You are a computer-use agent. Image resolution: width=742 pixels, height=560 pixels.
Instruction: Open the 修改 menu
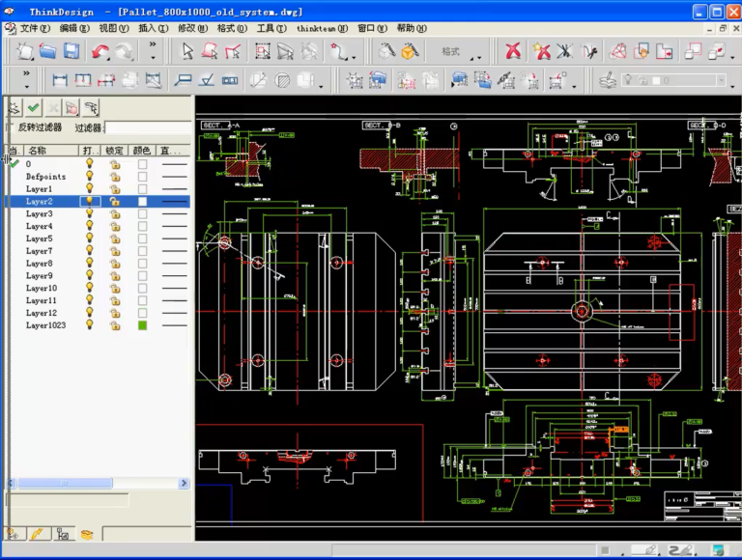(x=192, y=28)
